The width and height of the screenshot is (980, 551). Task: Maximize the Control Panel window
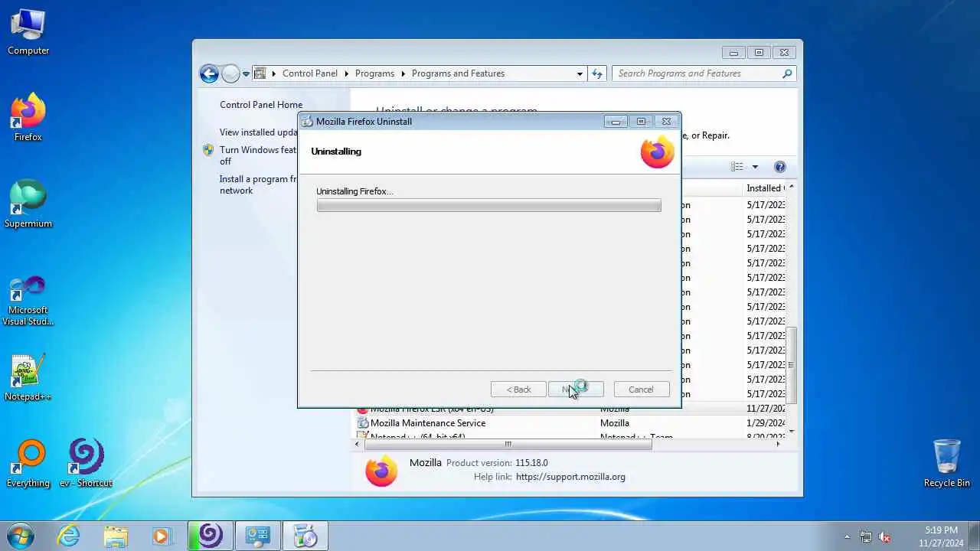pyautogui.click(x=759, y=53)
